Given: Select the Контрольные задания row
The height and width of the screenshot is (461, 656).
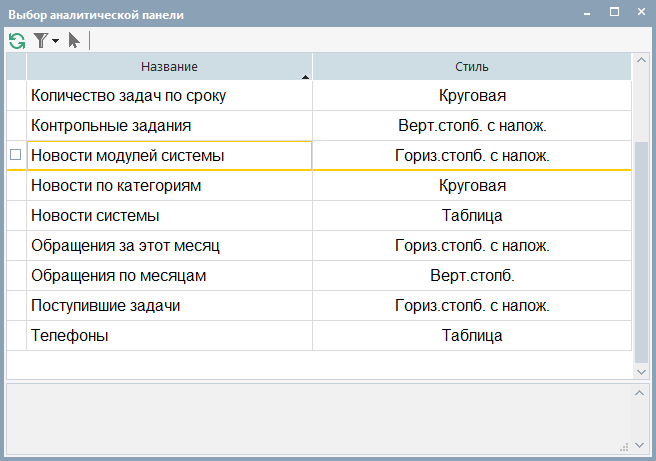Looking at the screenshot, I should point(318,125).
